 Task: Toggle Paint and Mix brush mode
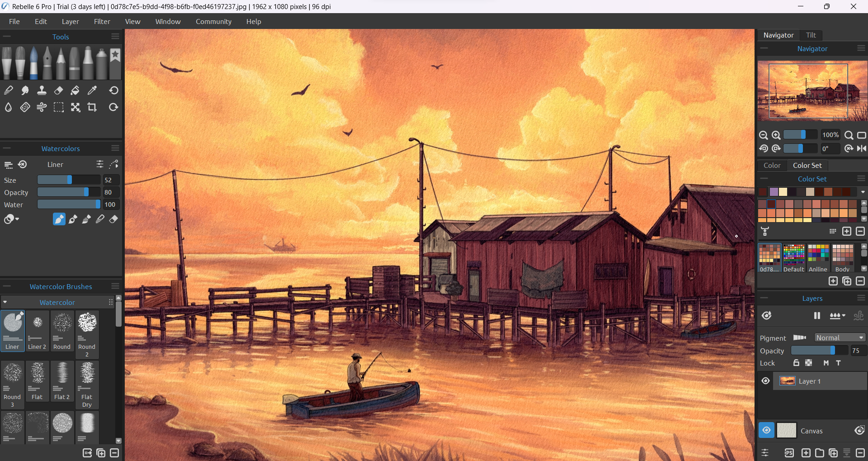pos(73,219)
